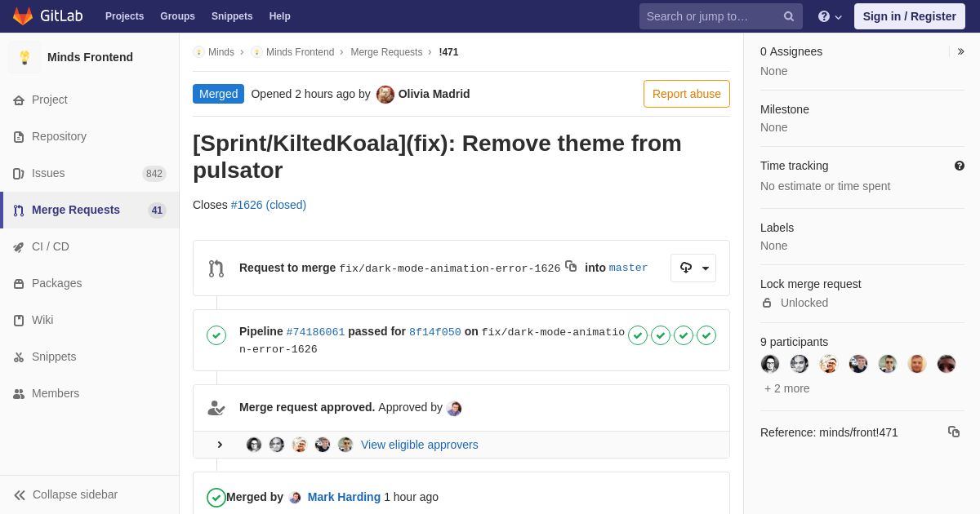
Task: Open CI / CD section
Action: pos(89,246)
